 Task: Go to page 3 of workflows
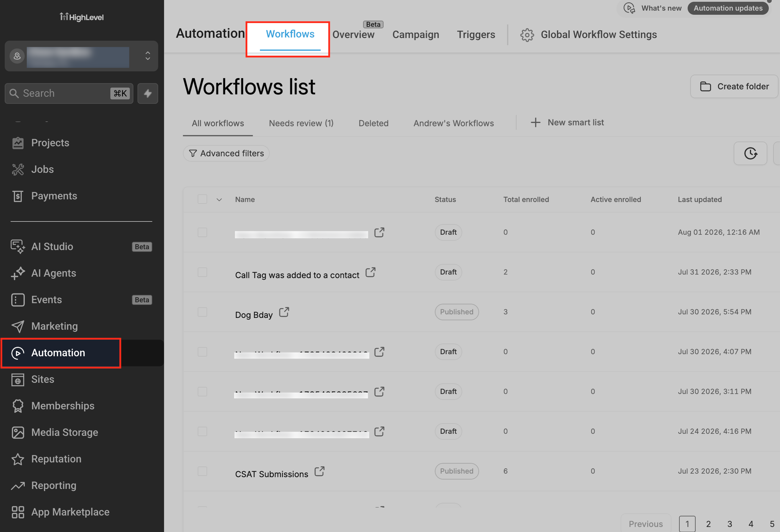730,524
